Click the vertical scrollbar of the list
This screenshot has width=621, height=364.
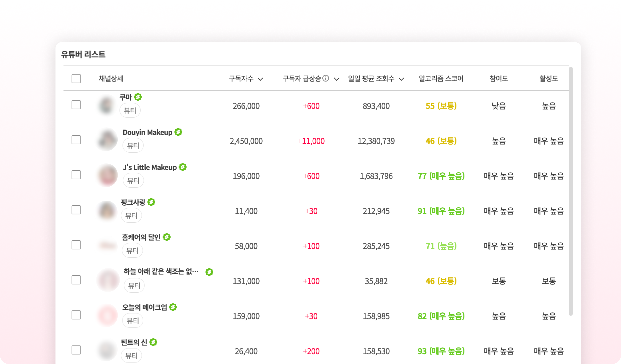(571, 191)
